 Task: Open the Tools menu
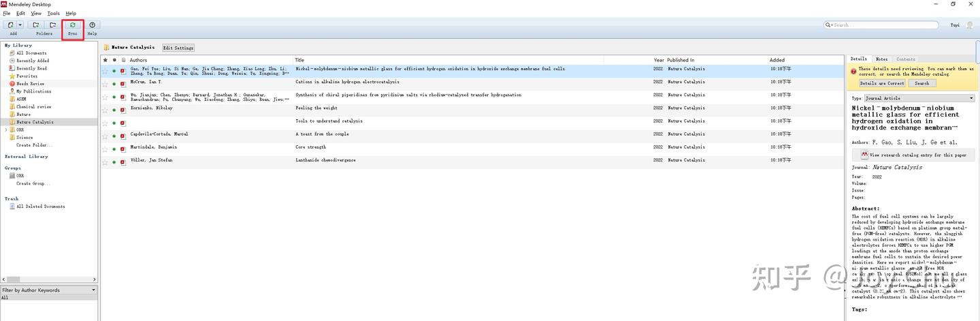(54, 13)
